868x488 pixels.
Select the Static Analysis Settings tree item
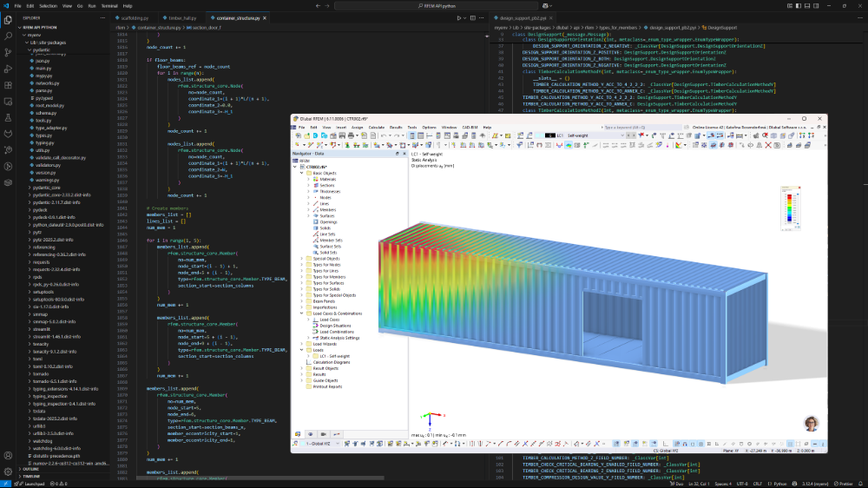tap(339, 338)
